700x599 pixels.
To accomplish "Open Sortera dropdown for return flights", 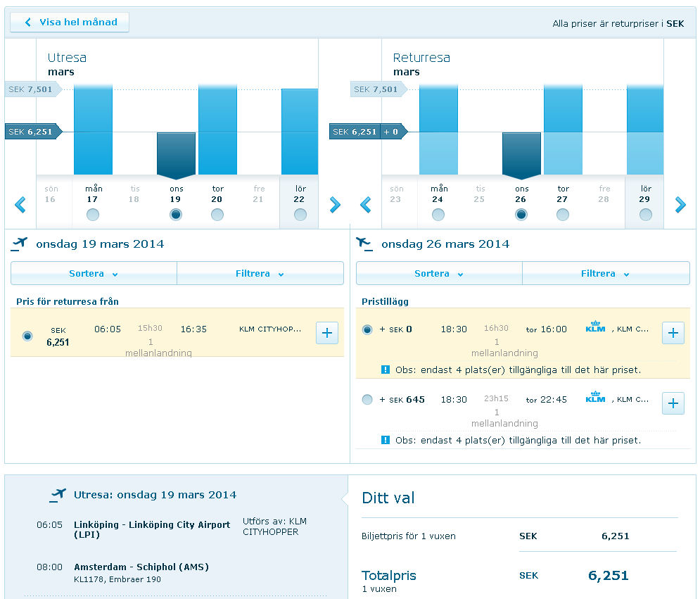I will coord(439,274).
